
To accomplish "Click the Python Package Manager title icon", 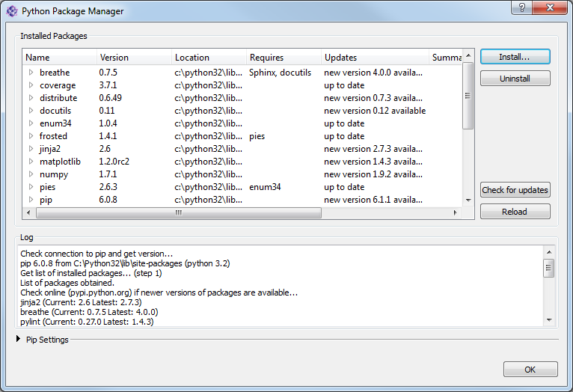I will point(12,11).
